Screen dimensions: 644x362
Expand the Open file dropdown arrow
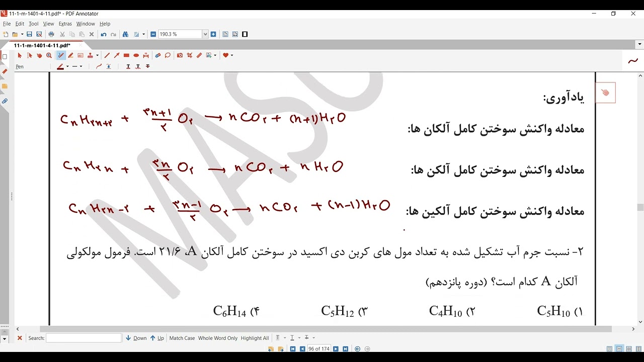[21, 34]
